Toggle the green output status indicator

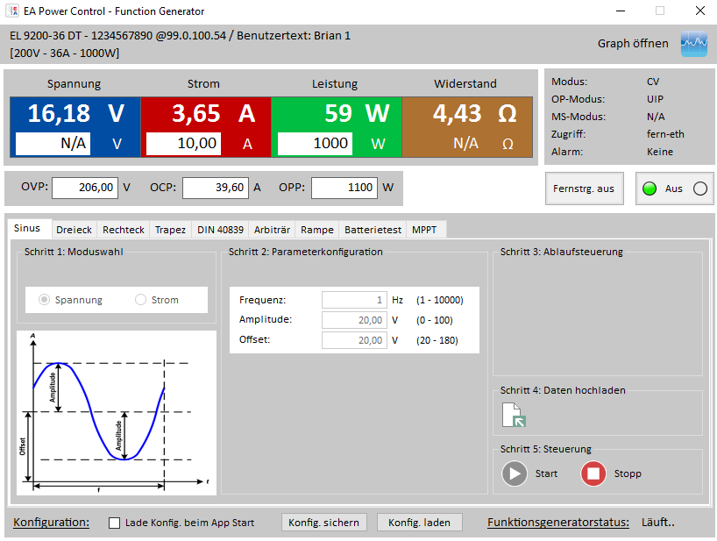click(649, 188)
